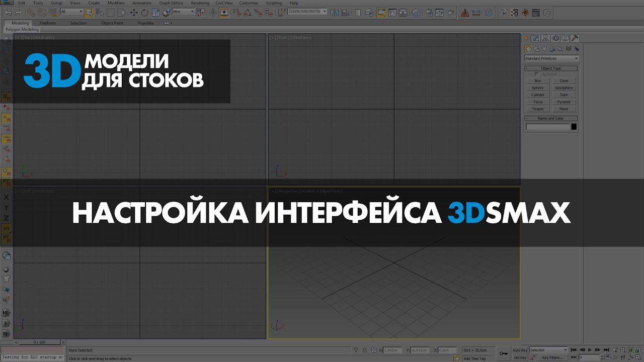The width and height of the screenshot is (644, 362).
Task: Toggle the Ribbon display button
Action: 381,13
